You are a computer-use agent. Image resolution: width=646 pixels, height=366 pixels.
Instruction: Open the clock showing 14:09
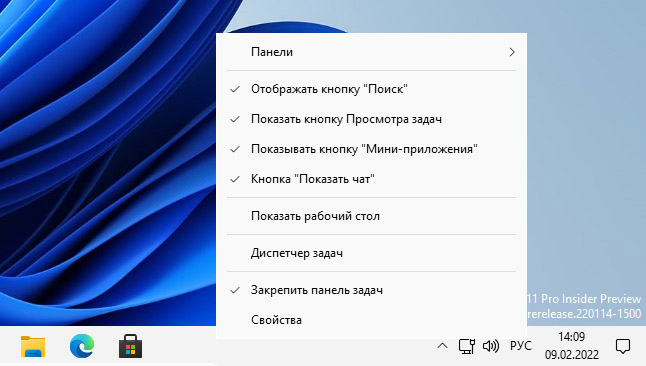pos(571,346)
